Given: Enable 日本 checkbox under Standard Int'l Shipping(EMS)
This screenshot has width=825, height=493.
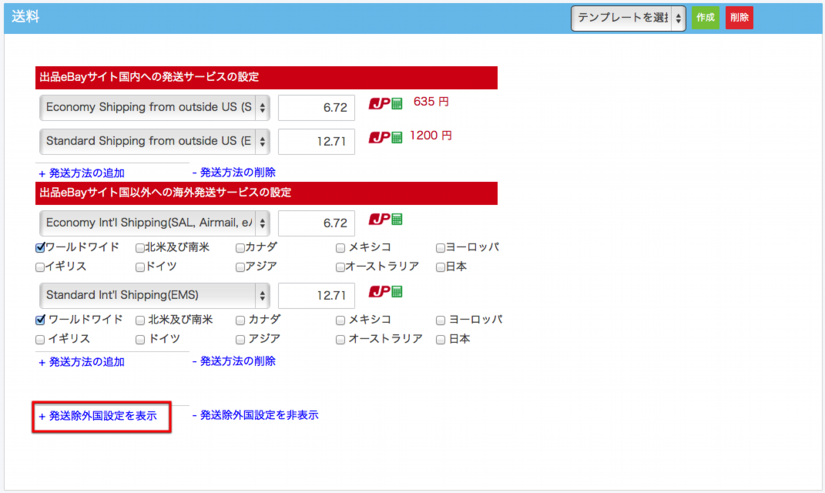Looking at the screenshot, I should tap(441, 339).
